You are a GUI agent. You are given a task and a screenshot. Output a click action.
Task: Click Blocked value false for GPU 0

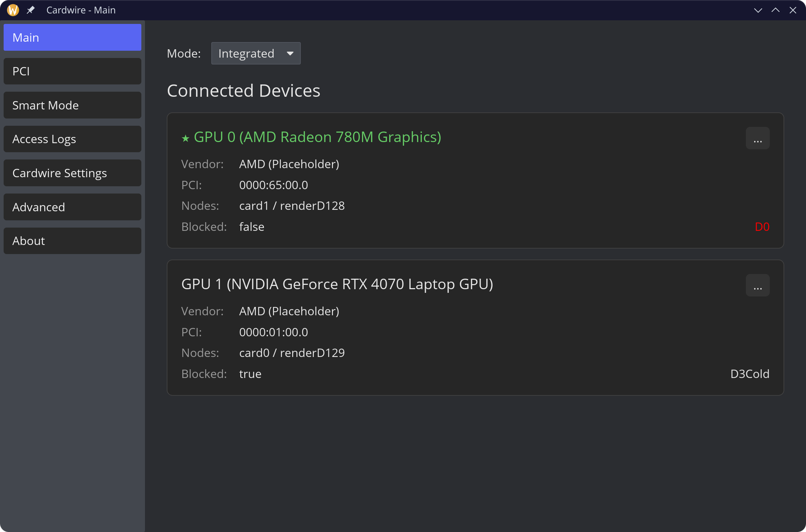pyautogui.click(x=252, y=227)
